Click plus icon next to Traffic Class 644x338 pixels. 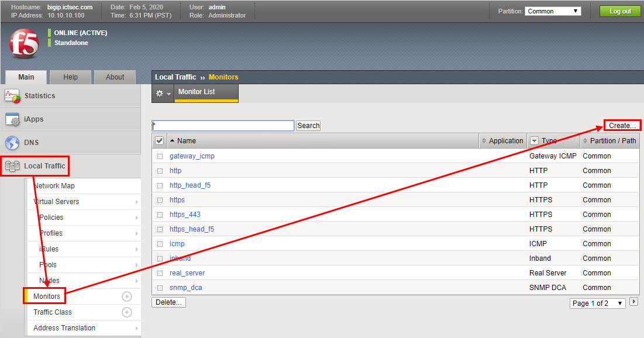pos(127,312)
